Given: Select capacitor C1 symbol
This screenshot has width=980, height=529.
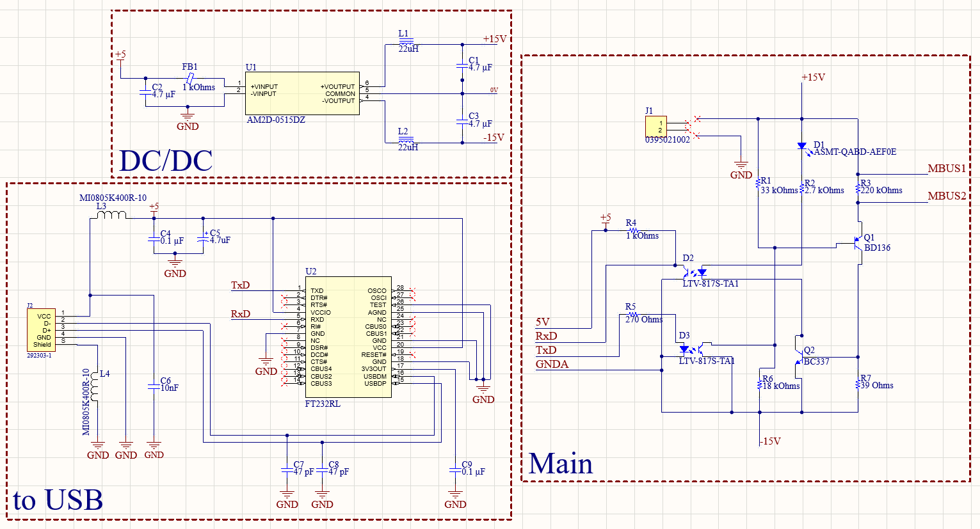Looking at the screenshot, I should [462, 65].
